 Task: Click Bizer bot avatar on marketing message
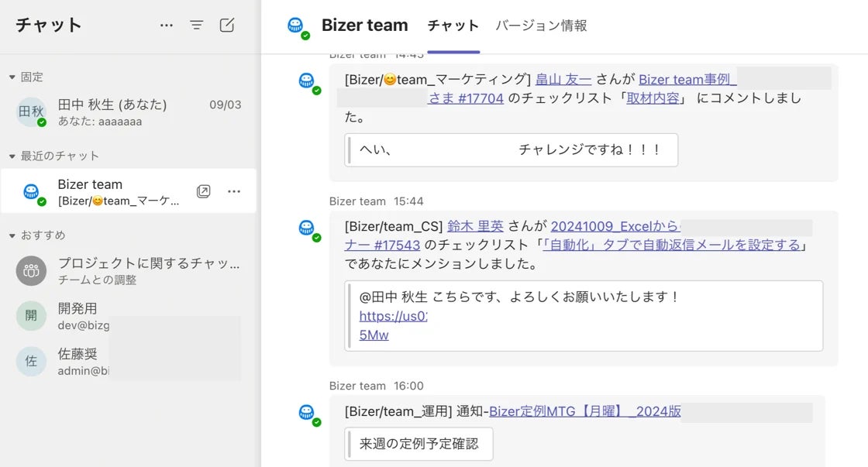[308, 82]
